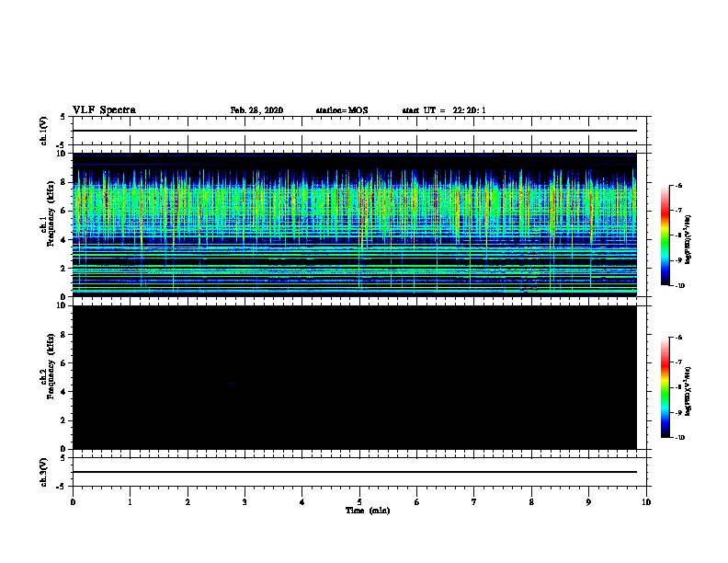Screen dimensions: 728x563
Task: Click the time axis tick label "8"
Action: tap(531, 502)
